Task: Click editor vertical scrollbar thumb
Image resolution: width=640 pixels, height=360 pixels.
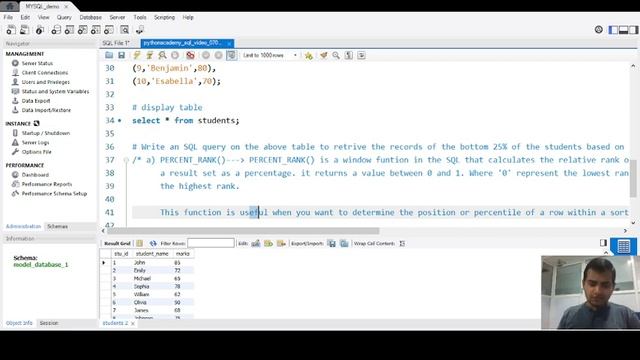Action: [633, 178]
